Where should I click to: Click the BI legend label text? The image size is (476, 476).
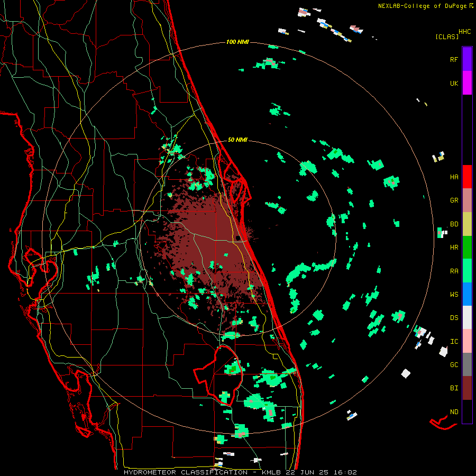(x=454, y=388)
